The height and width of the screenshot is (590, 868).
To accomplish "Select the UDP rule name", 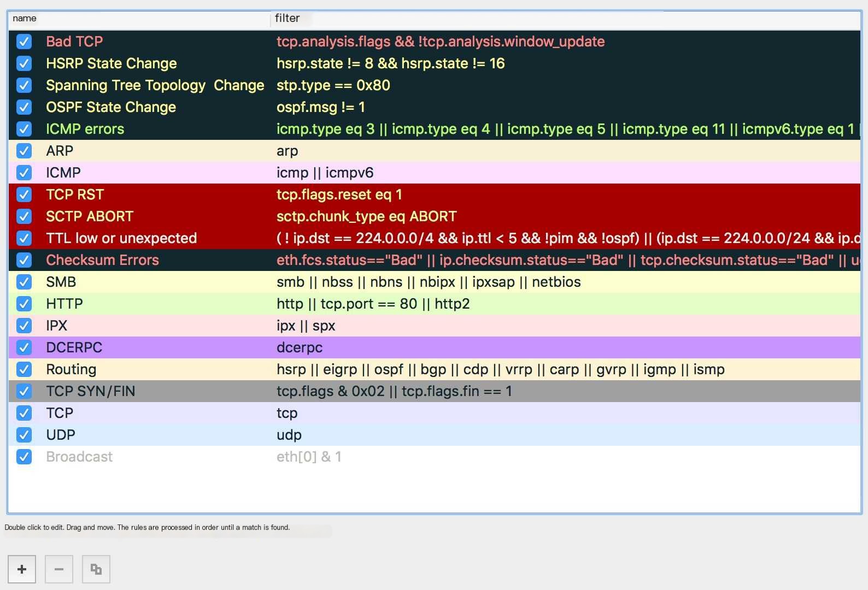I will point(61,435).
